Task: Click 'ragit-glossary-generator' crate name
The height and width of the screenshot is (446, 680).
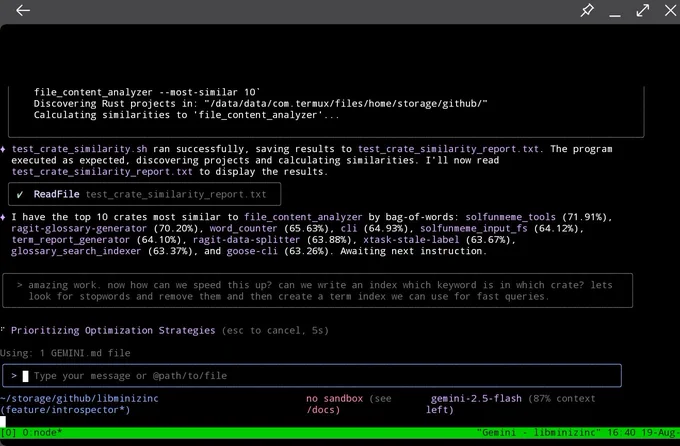Action: [x=79, y=228]
